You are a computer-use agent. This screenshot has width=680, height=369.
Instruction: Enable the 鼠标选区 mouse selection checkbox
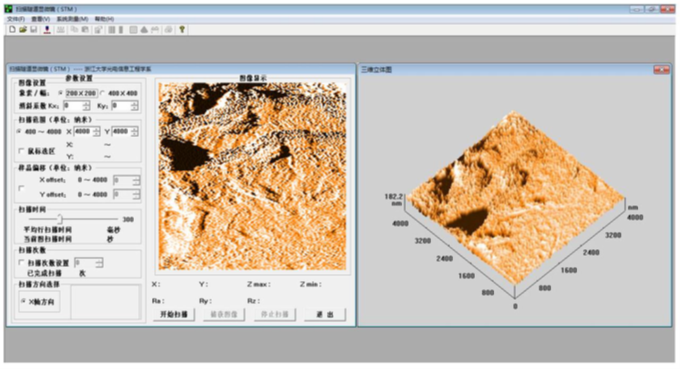[x=21, y=151]
